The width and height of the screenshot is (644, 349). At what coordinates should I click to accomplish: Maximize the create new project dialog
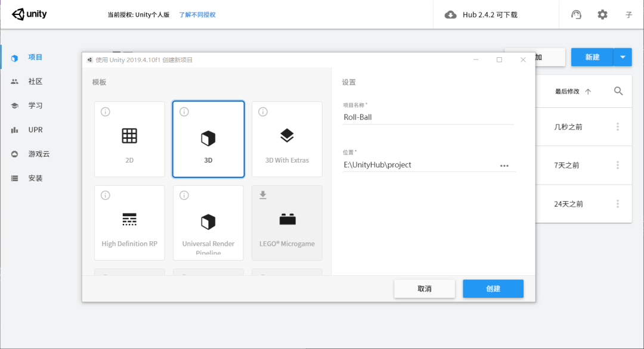[x=499, y=60]
